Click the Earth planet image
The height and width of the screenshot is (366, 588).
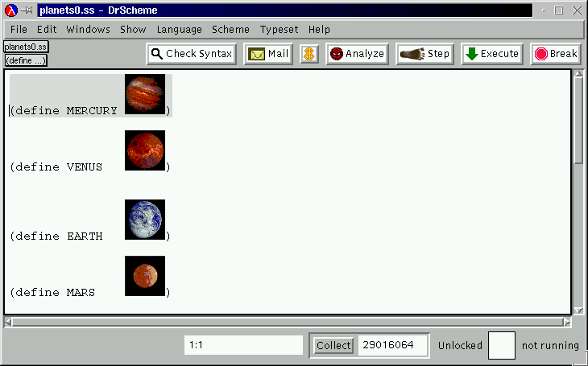[x=145, y=220]
